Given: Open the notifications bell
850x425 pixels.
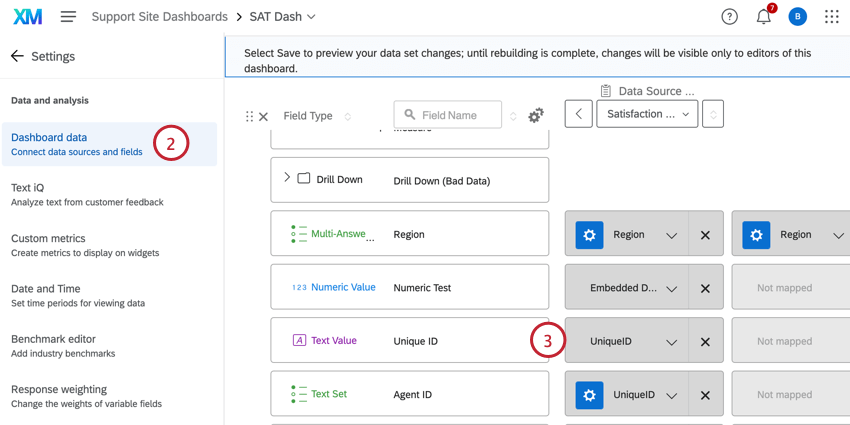Looking at the screenshot, I should click(763, 17).
